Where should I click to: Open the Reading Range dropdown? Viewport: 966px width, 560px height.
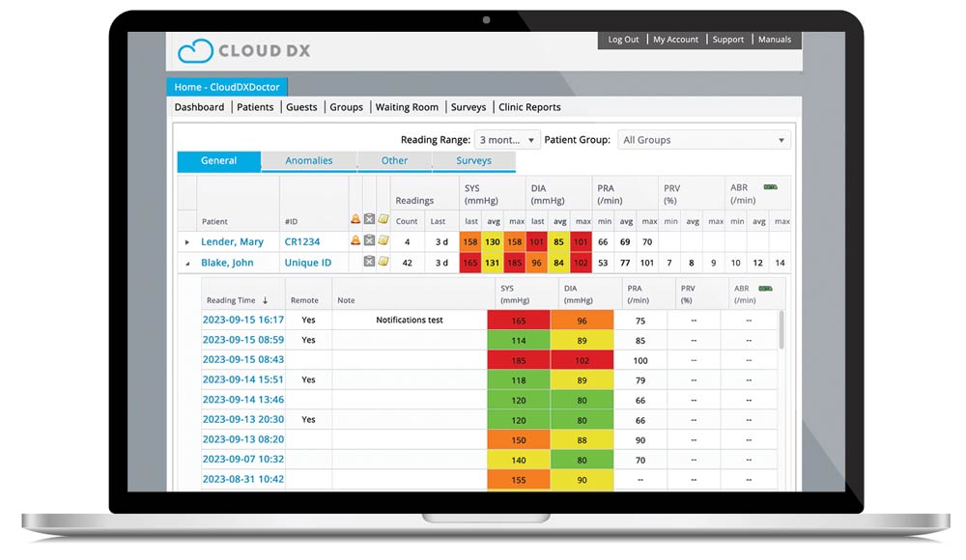click(x=507, y=140)
